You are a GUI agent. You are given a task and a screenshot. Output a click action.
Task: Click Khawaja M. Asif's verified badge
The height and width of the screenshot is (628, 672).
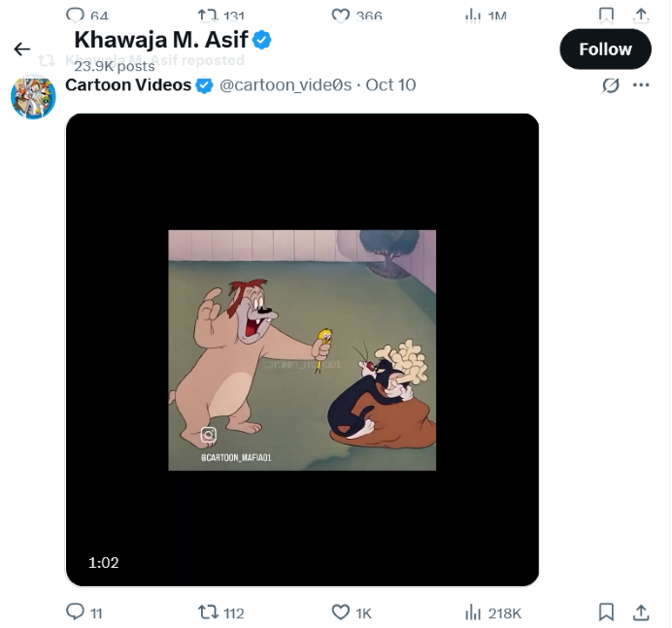(262, 40)
